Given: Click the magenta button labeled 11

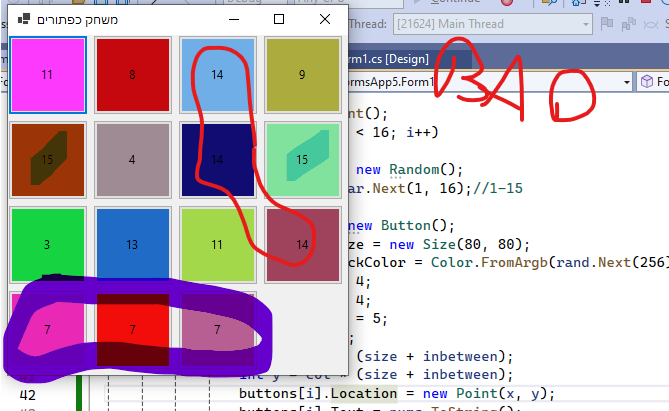Looking at the screenshot, I should click(48, 75).
